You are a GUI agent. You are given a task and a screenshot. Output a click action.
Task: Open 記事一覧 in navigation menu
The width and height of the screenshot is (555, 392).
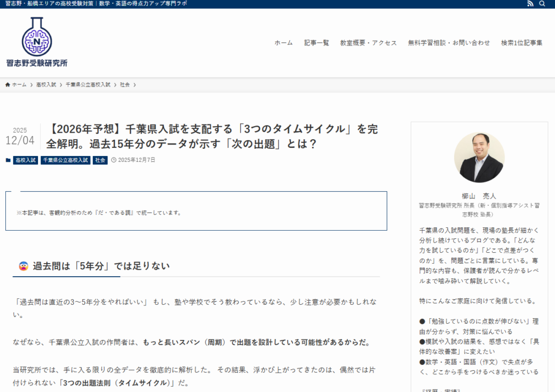pos(317,43)
